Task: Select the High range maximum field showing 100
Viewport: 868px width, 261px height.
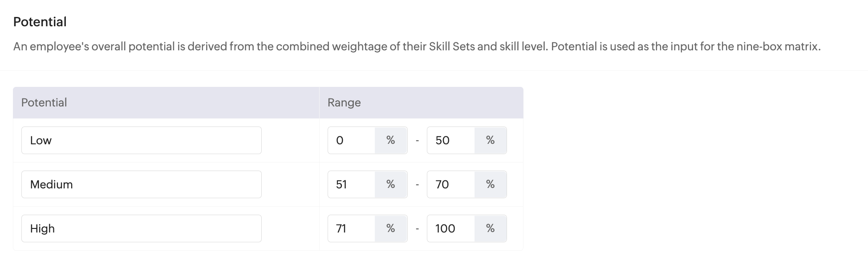Action: point(450,228)
